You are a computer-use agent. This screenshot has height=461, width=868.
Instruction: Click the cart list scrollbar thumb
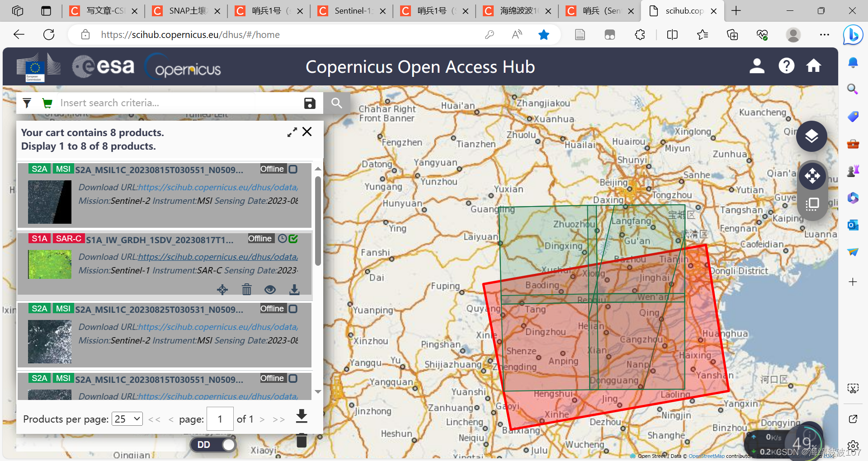pos(318,221)
